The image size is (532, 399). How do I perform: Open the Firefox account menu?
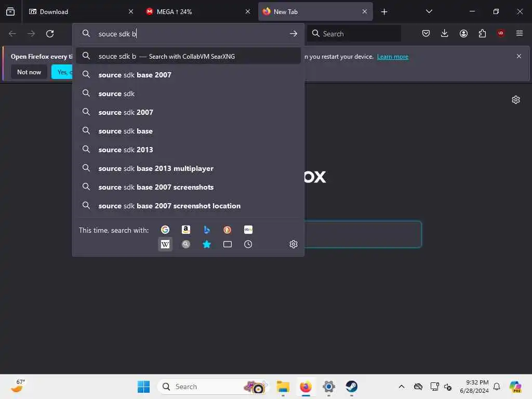pyautogui.click(x=463, y=33)
